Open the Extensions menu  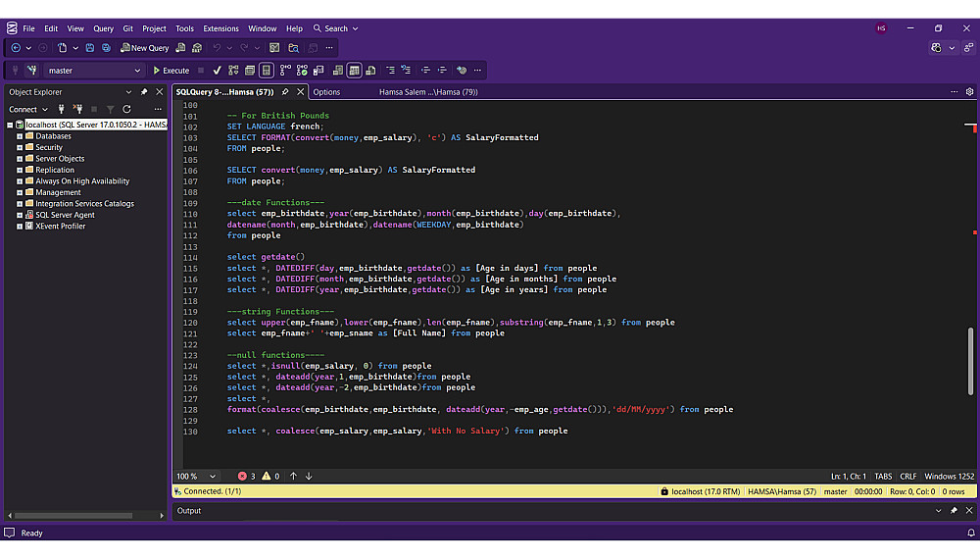220,28
